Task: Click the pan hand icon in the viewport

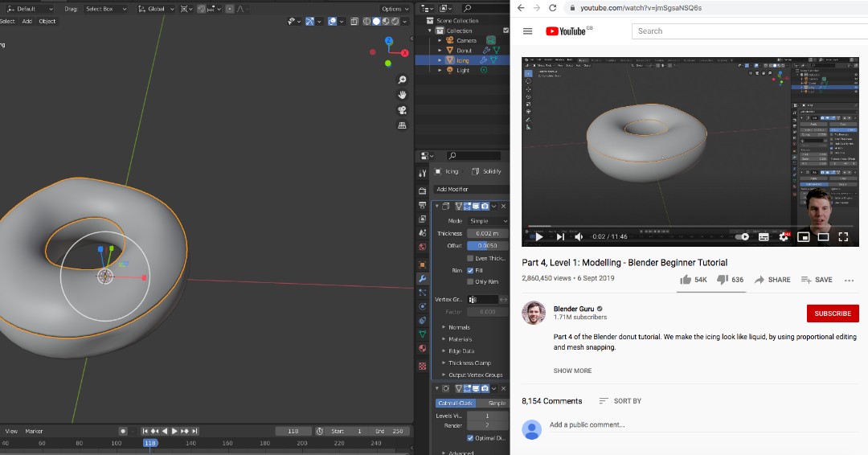Action: click(403, 95)
